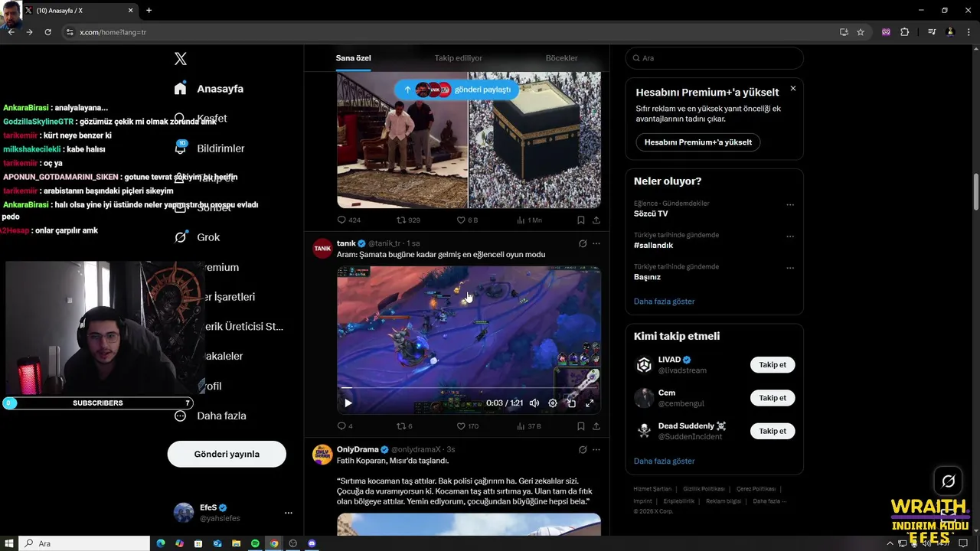Share the Kaaba image post

click(x=596, y=220)
